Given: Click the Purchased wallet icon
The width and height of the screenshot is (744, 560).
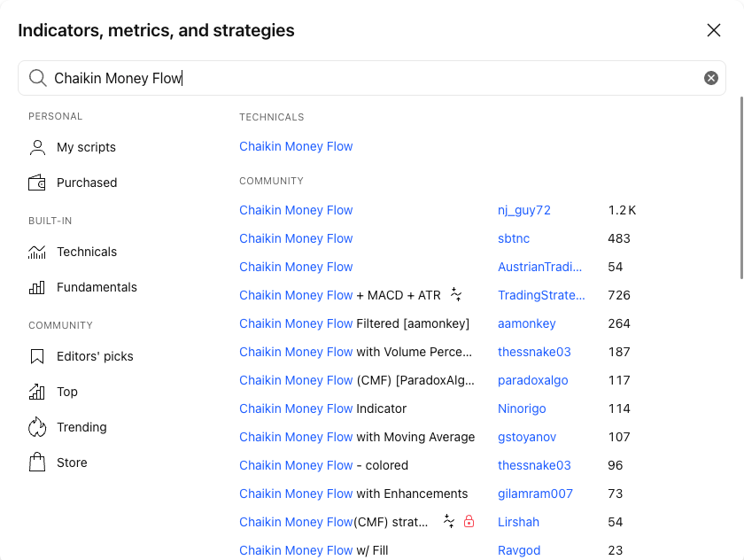Looking at the screenshot, I should (37, 183).
